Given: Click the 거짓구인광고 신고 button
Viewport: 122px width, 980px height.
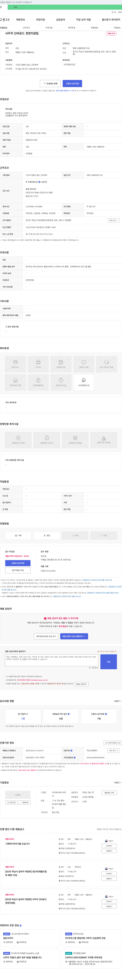Looking at the screenshot, I should point(113,743).
